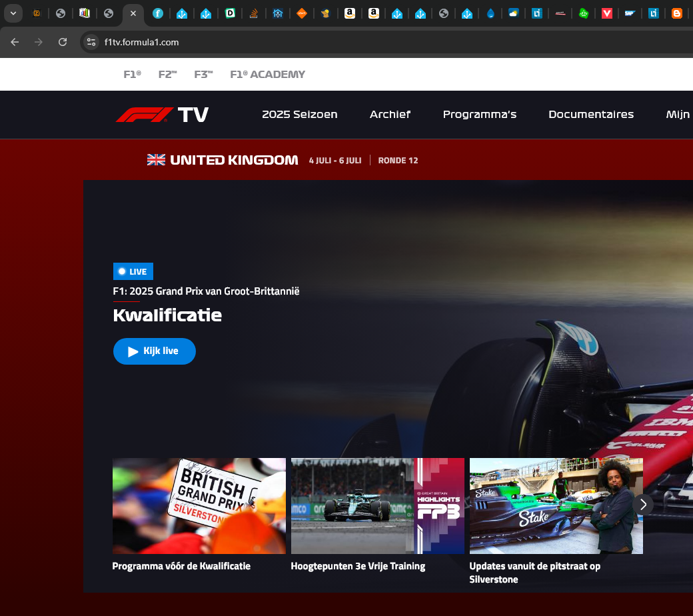The height and width of the screenshot is (616, 693).
Task: Click the '4 JULI - 6 JULI' date text
Action: tap(335, 161)
